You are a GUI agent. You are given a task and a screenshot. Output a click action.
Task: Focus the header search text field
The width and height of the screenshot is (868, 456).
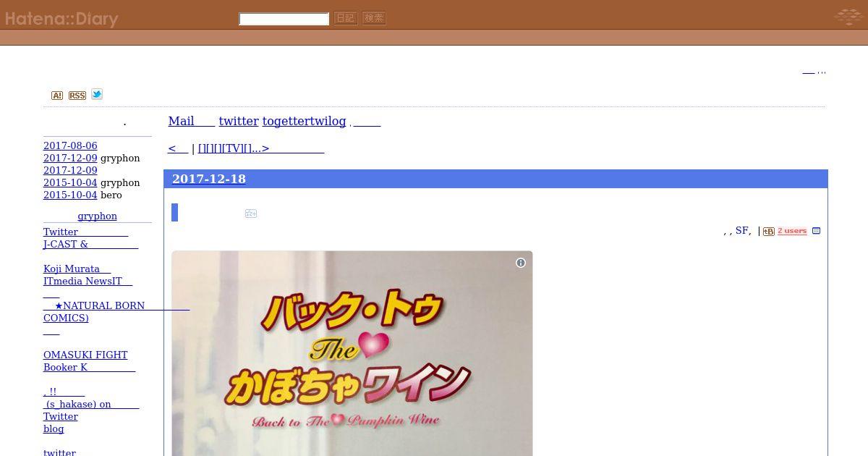pyautogui.click(x=284, y=19)
